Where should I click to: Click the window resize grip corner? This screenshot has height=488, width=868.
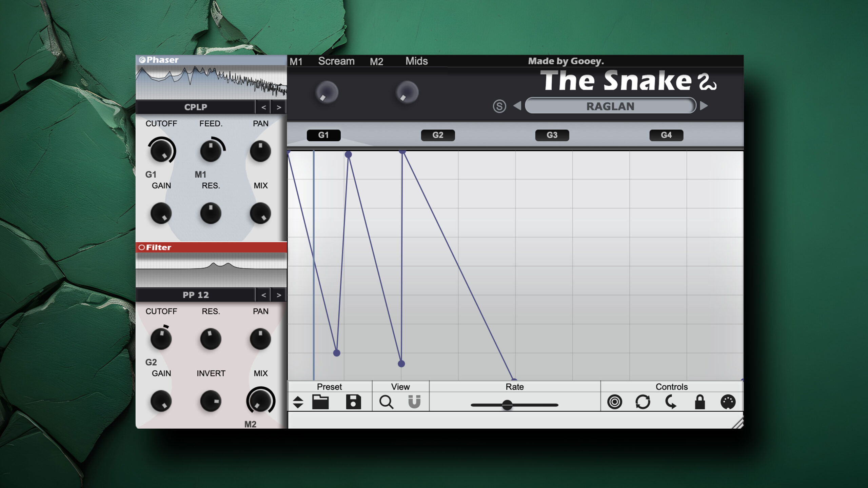point(737,423)
